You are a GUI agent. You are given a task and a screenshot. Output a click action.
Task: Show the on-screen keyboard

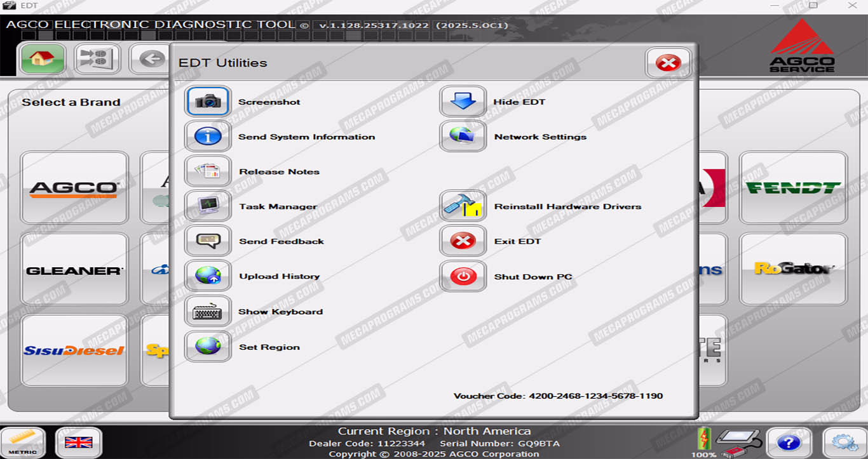coord(208,312)
